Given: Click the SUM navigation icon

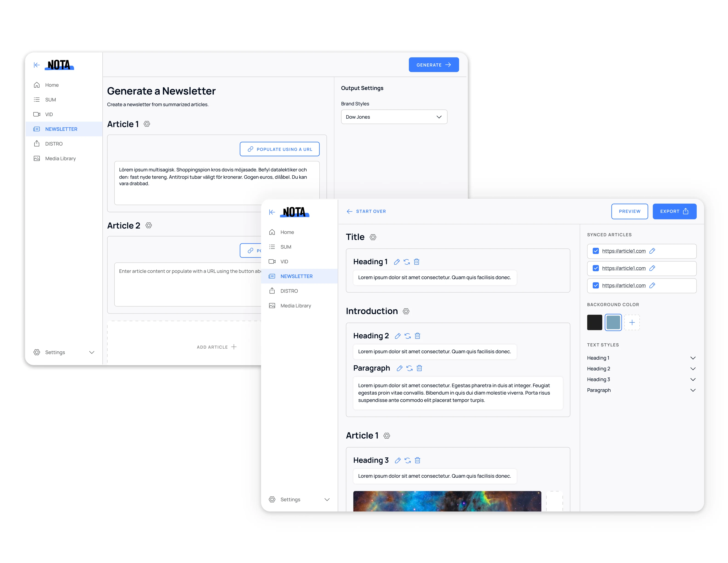Looking at the screenshot, I should (37, 99).
